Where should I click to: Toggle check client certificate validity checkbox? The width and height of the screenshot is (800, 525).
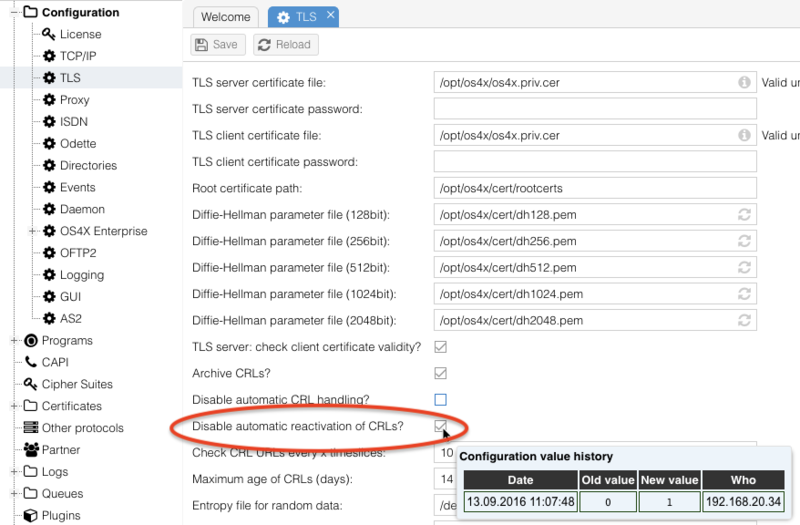point(440,347)
